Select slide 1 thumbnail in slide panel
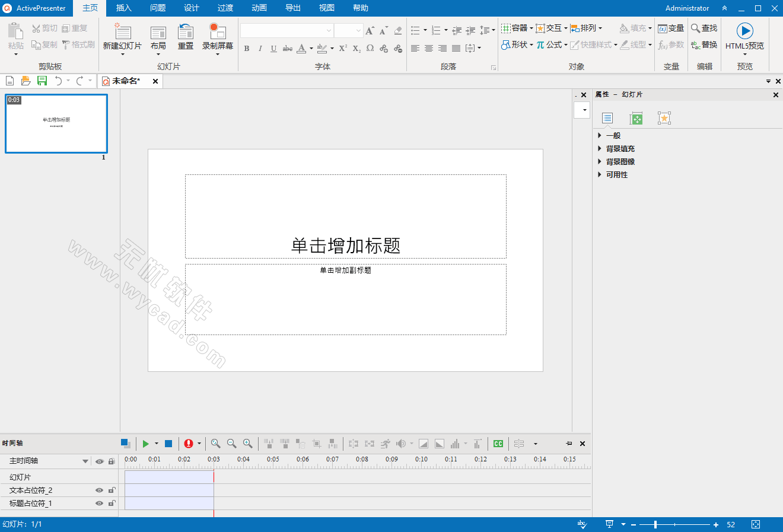Viewport: 783px width, 532px height. pyautogui.click(x=56, y=123)
